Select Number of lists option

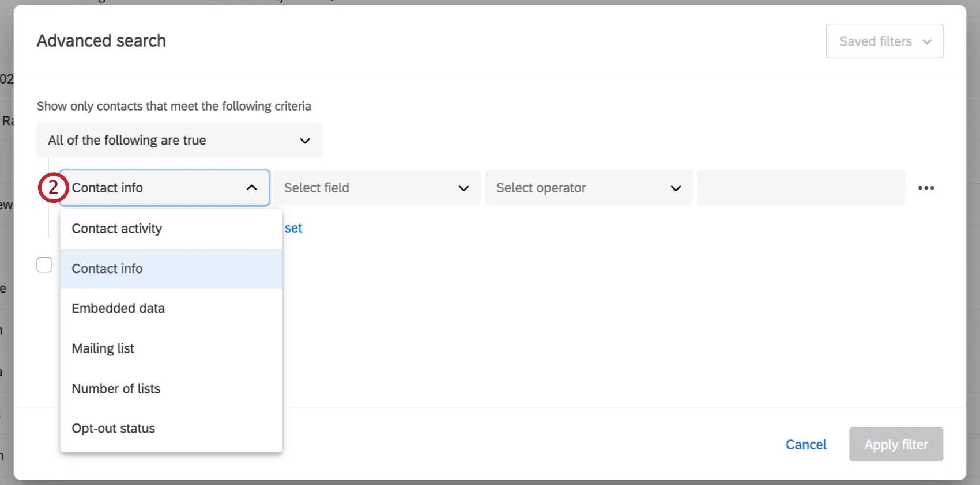click(x=116, y=389)
